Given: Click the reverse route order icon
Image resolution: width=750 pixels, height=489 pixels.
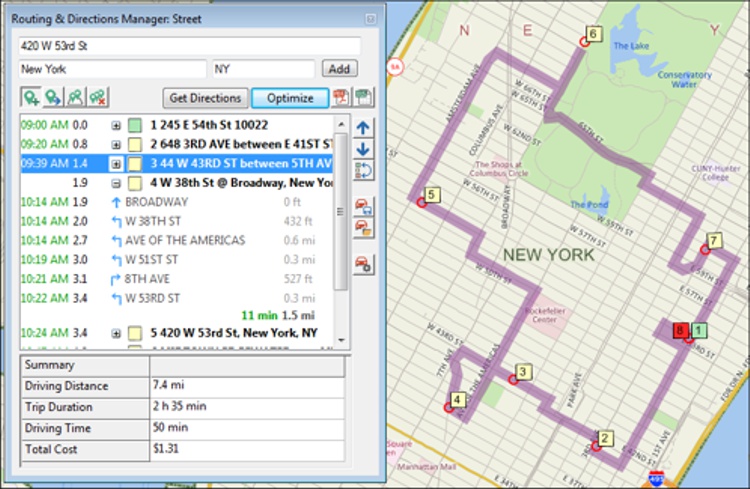Looking at the screenshot, I should (x=363, y=171).
